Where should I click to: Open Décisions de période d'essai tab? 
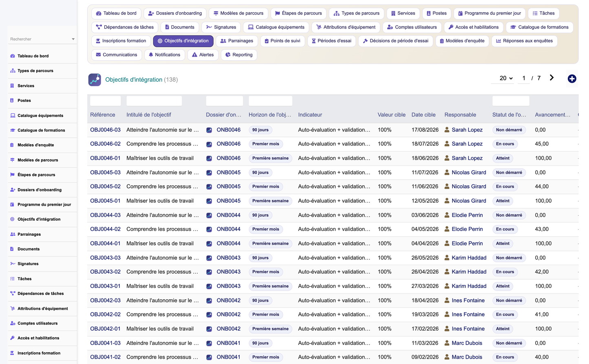(x=395, y=41)
